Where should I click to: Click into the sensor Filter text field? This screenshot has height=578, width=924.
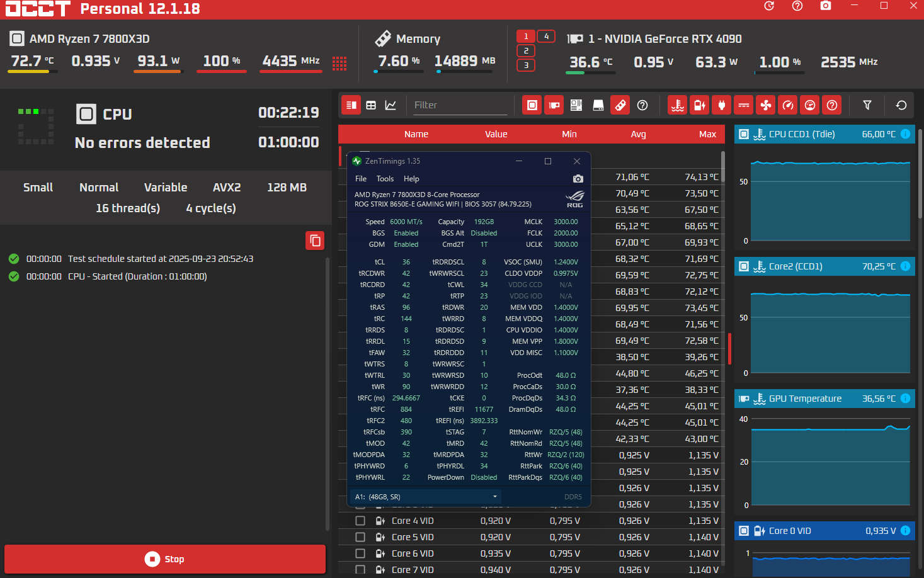[x=459, y=105]
